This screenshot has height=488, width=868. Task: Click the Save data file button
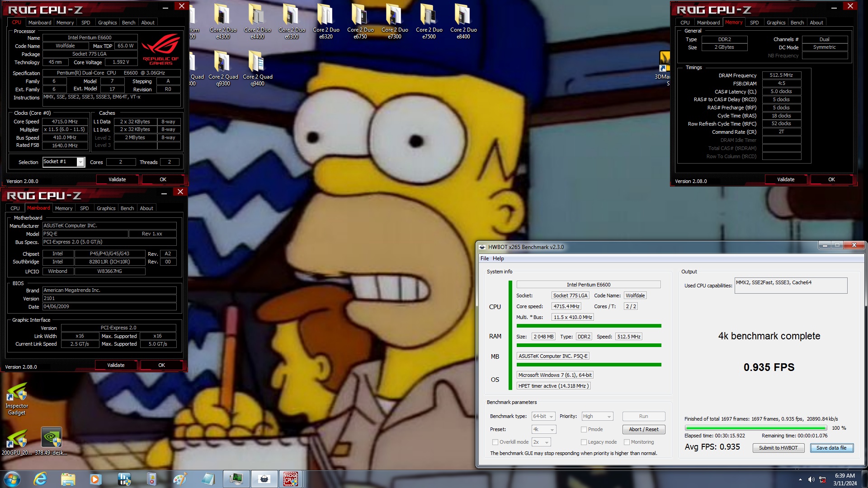click(x=831, y=448)
